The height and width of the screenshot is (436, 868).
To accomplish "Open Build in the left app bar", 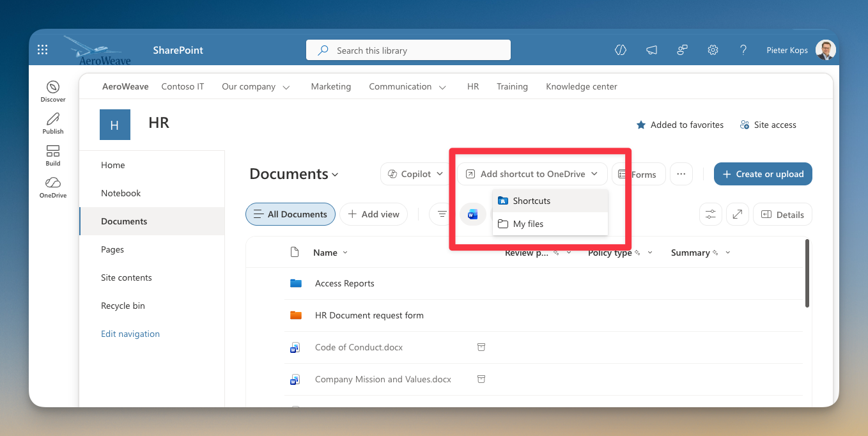I will click(53, 155).
